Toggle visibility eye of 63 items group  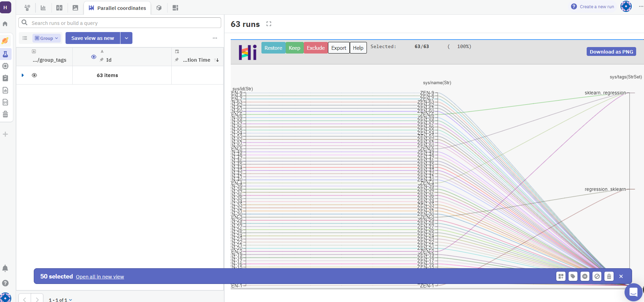pyautogui.click(x=34, y=75)
